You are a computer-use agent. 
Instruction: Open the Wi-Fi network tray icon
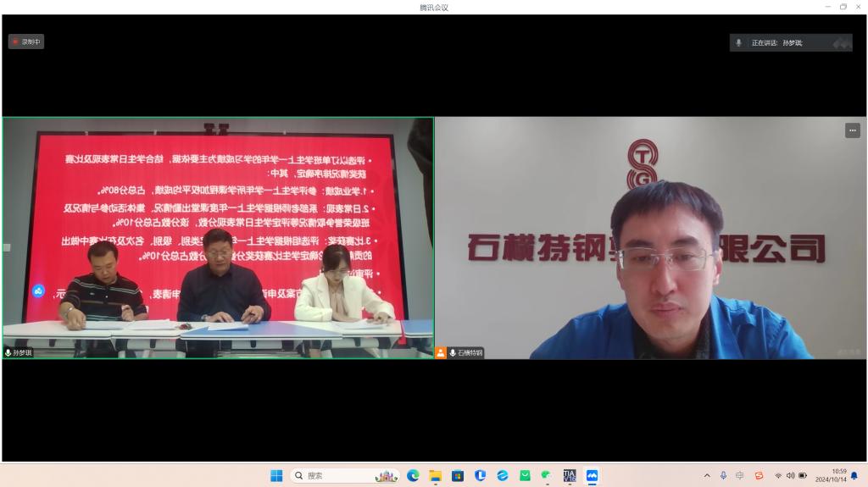point(778,476)
